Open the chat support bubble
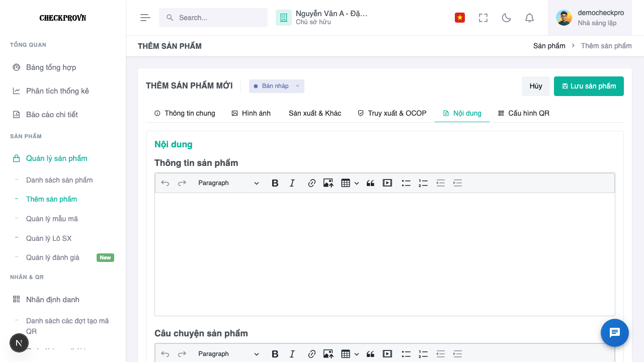Viewport: 644px width, 362px height. [615, 333]
